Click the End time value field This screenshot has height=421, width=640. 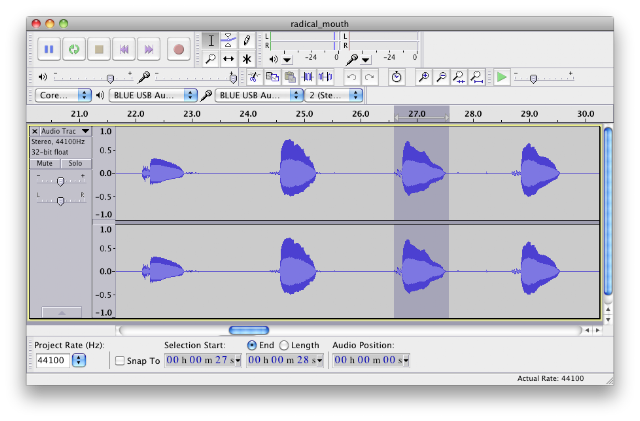(285, 361)
